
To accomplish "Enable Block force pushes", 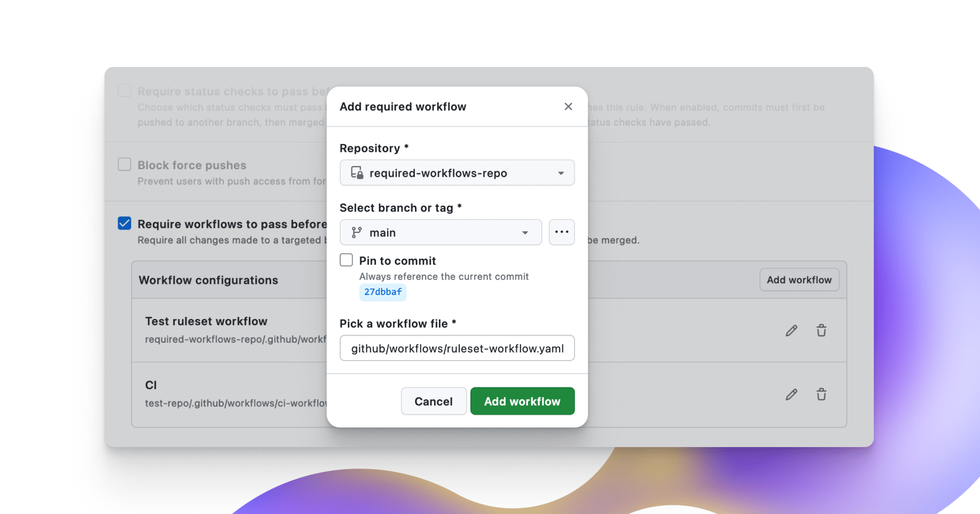I will point(124,164).
